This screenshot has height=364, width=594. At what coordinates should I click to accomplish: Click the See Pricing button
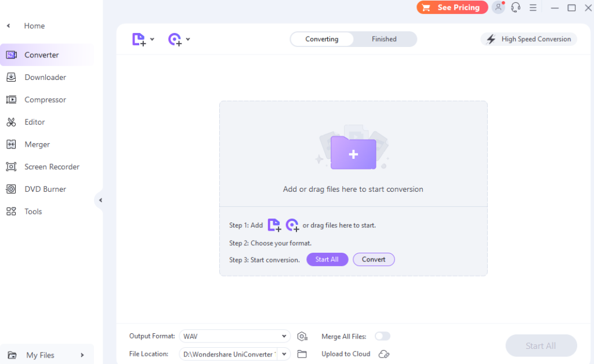pos(452,8)
